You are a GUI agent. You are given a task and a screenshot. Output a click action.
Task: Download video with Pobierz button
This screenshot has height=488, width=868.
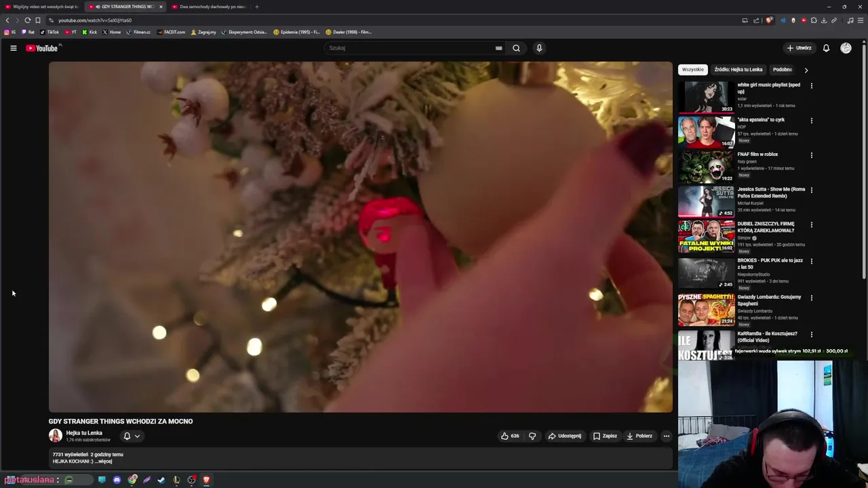(x=639, y=436)
